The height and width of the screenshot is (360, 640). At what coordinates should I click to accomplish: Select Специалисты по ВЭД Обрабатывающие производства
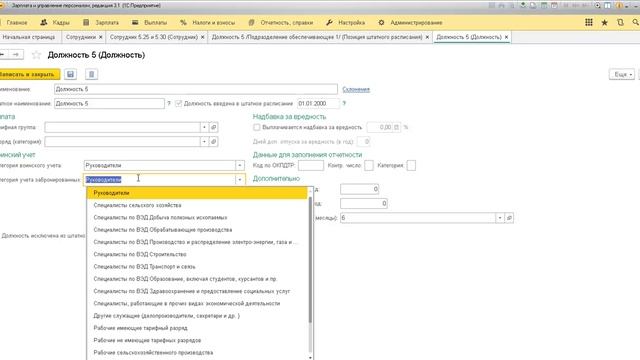click(x=197, y=230)
